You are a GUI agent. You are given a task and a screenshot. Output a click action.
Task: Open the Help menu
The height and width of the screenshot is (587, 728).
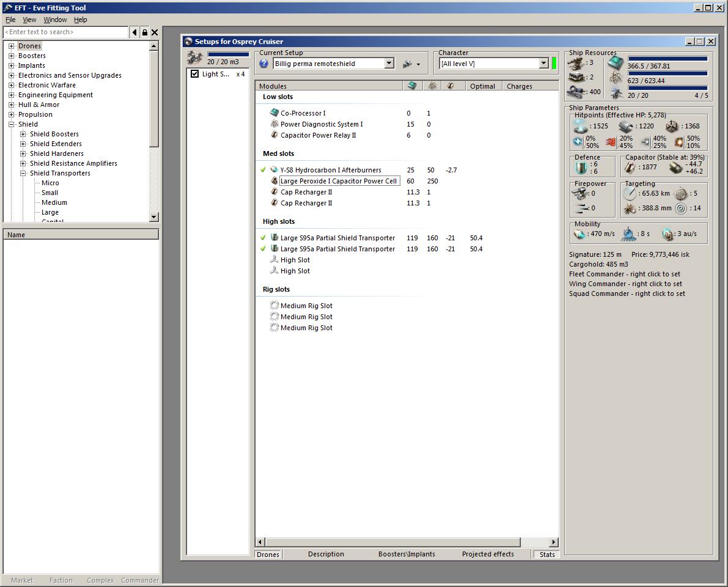80,20
